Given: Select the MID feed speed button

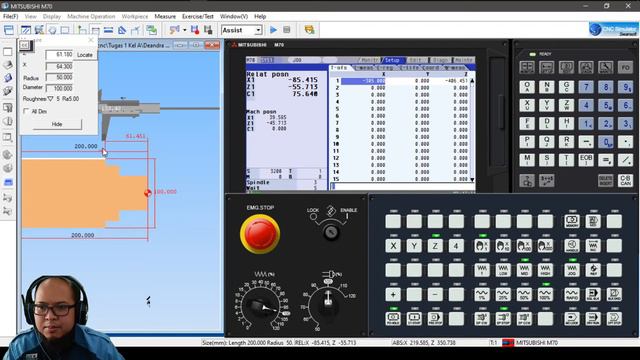Looking at the screenshot, I should pos(524,270).
